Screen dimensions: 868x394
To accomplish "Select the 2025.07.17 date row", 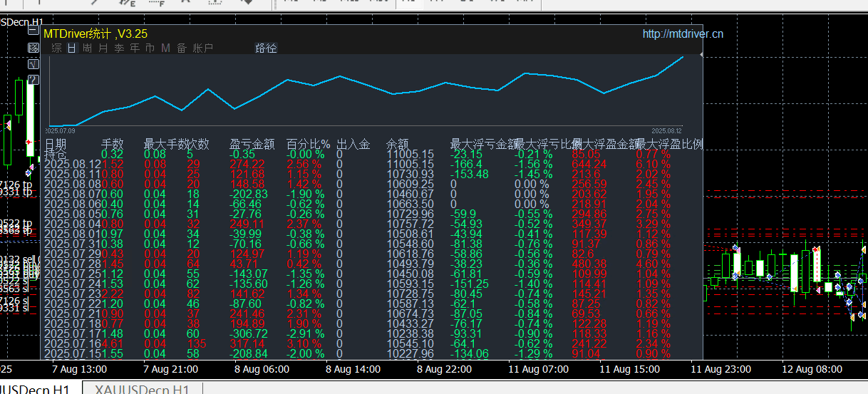I will (72, 333).
